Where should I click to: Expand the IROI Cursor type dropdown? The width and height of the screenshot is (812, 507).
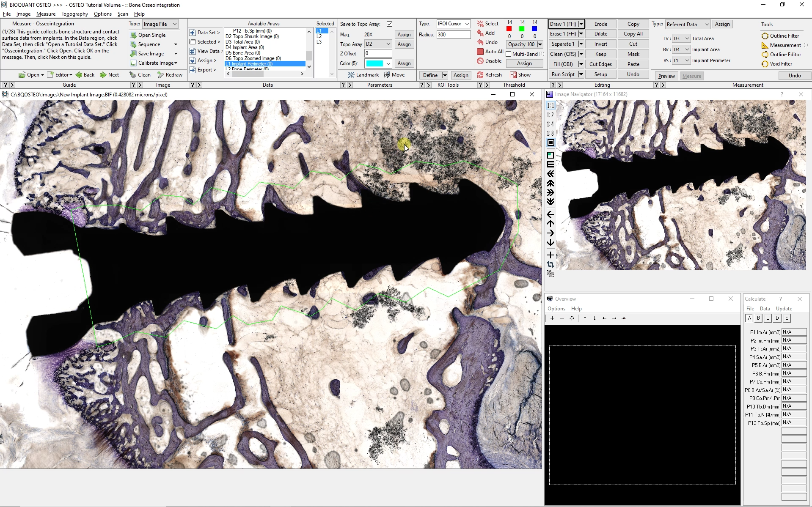click(467, 24)
